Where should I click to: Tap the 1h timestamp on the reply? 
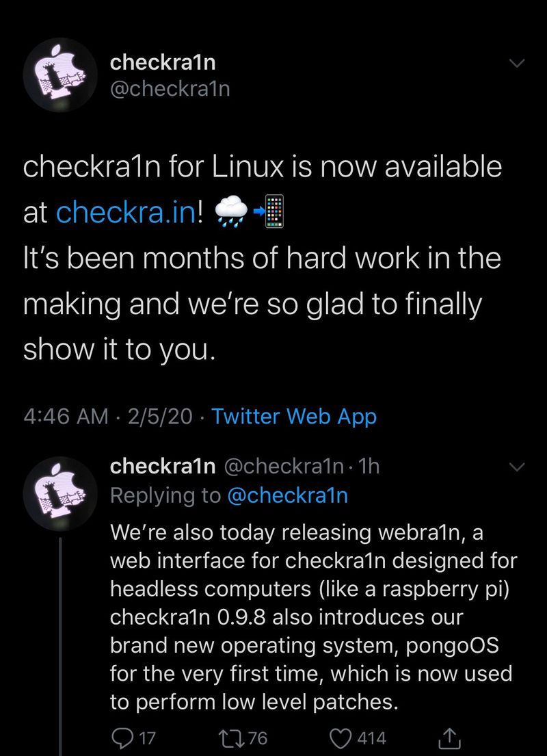370,466
